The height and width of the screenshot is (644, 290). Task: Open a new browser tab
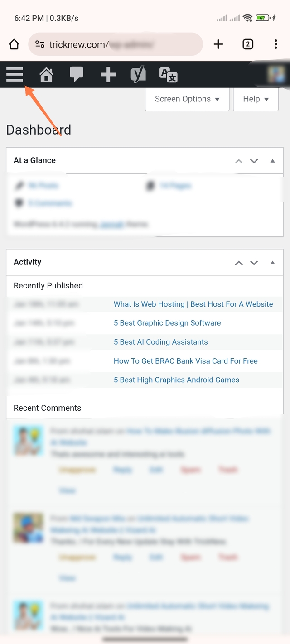pos(218,44)
